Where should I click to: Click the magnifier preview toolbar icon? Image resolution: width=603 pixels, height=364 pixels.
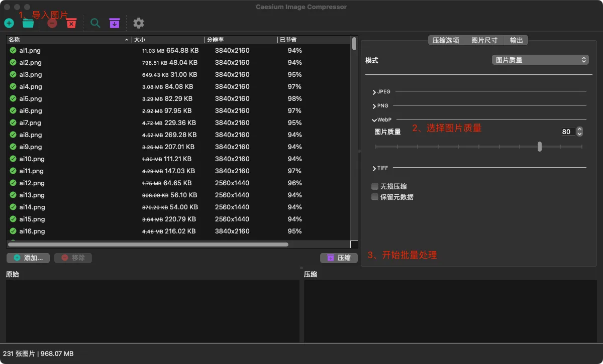pyautogui.click(x=95, y=23)
